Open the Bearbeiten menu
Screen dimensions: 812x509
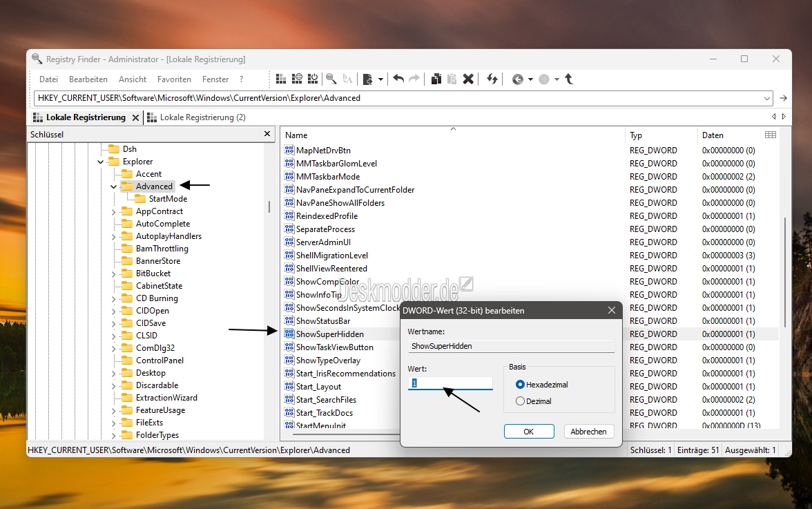point(88,79)
